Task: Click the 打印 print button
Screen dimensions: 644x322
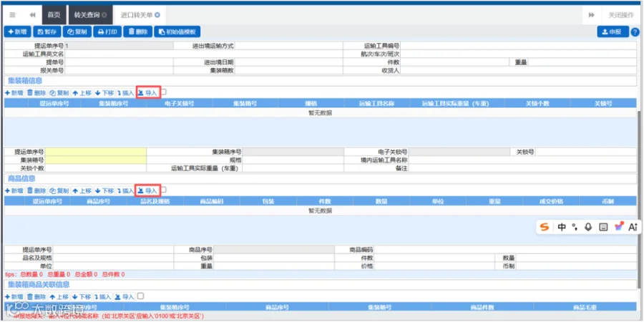Action: click(x=107, y=31)
